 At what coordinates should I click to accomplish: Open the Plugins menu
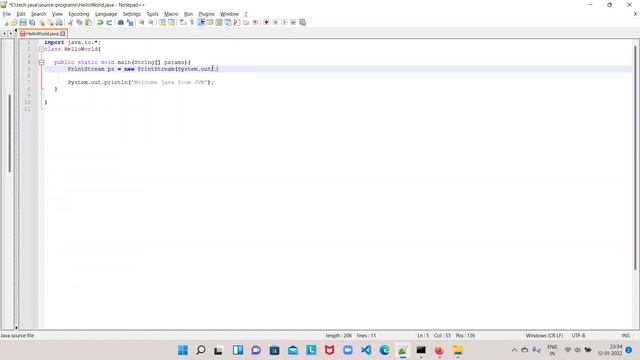[x=206, y=14]
